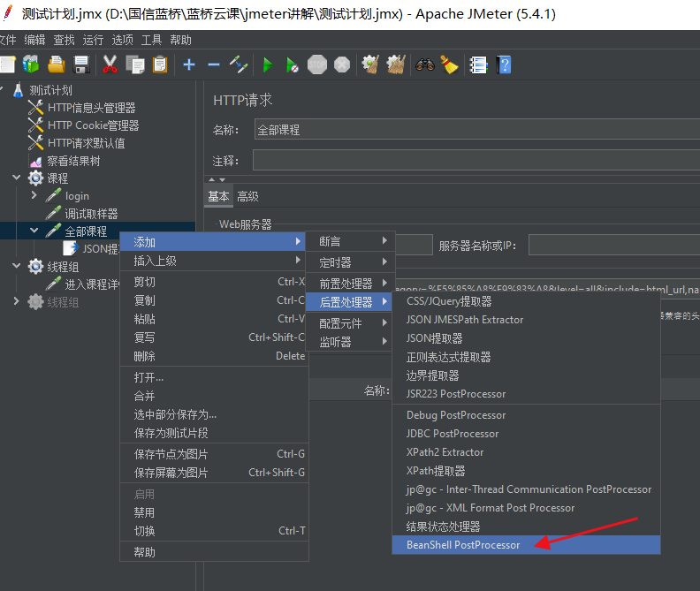
Task: Save the test plan with the floppy disk icon
Action: 81,65
